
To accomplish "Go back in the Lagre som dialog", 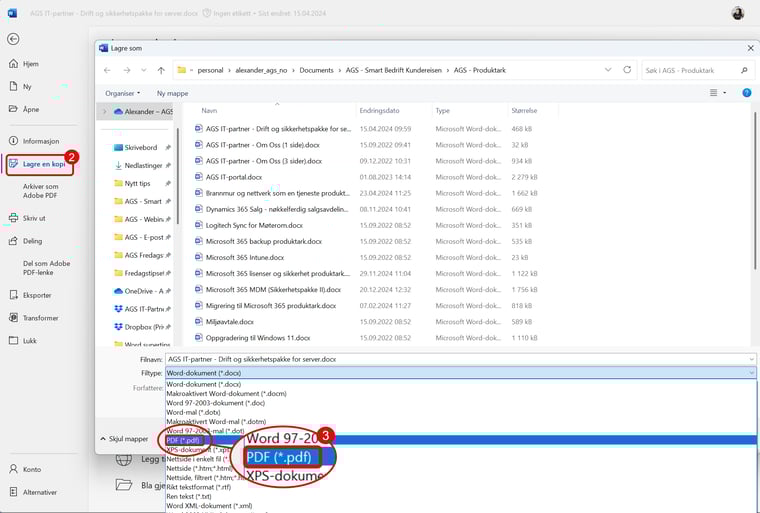I will 107,70.
